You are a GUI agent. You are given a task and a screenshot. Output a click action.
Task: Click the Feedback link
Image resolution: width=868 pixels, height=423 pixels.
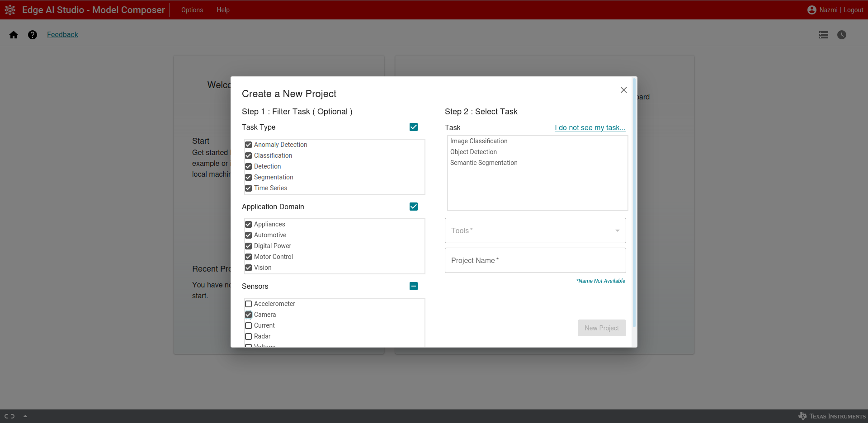[62, 35]
